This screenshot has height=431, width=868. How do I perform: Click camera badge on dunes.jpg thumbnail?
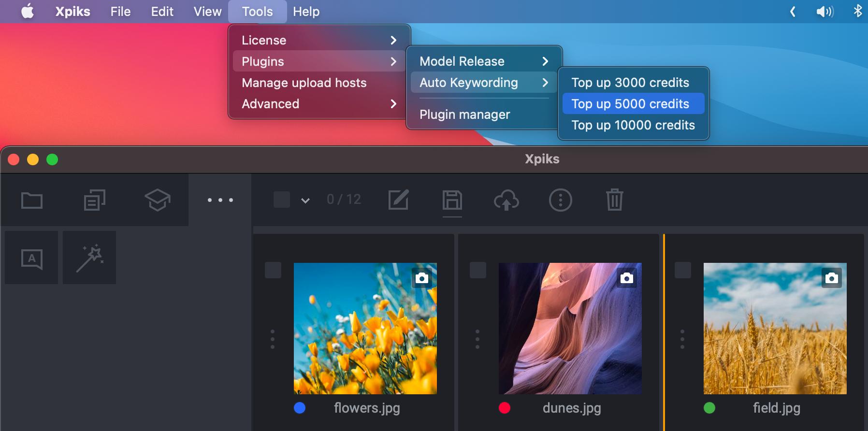pyautogui.click(x=627, y=278)
